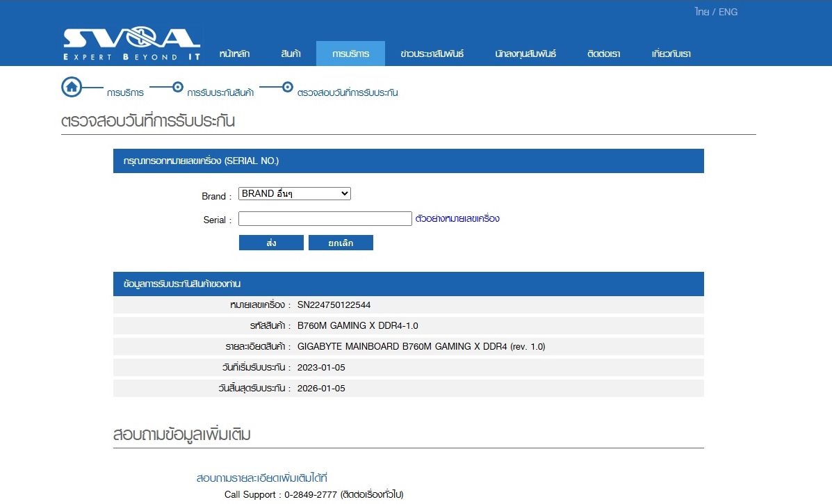Select warranty end date 2026-01-05

[x=321, y=389]
